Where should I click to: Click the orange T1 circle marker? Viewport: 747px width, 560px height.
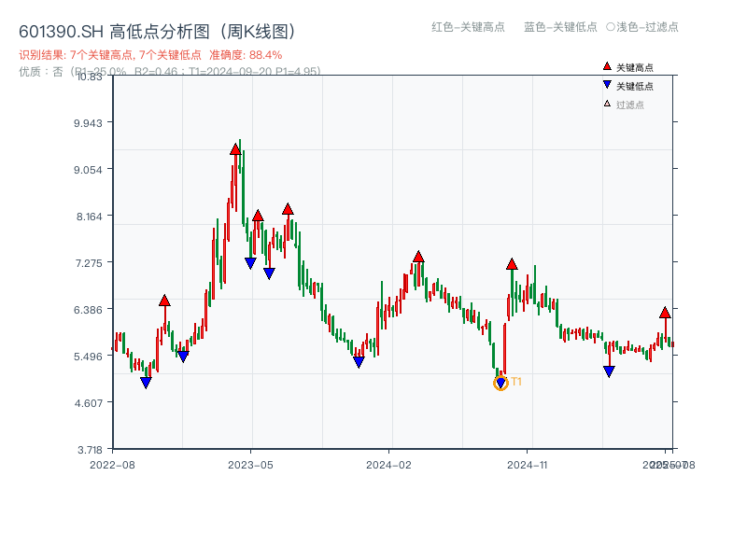[x=500, y=382]
